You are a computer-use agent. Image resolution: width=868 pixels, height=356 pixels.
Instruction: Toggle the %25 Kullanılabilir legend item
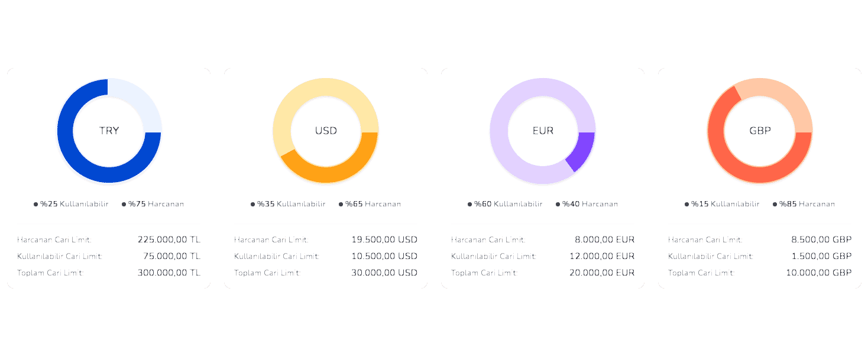(x=72, y=204)
